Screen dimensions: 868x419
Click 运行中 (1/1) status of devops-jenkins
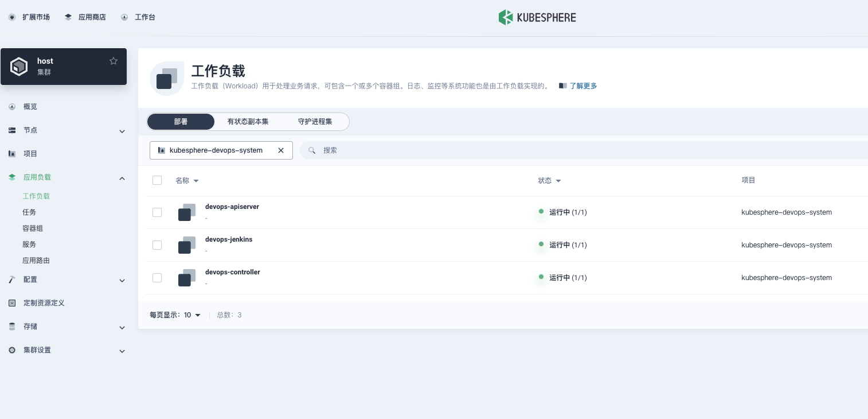(568, 245)
